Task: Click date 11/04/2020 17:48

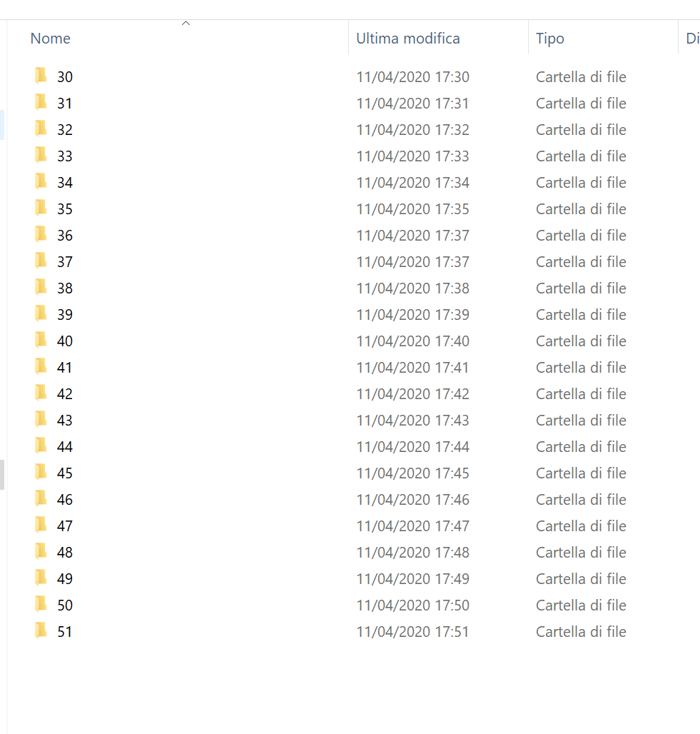Action: click(412, 553)
